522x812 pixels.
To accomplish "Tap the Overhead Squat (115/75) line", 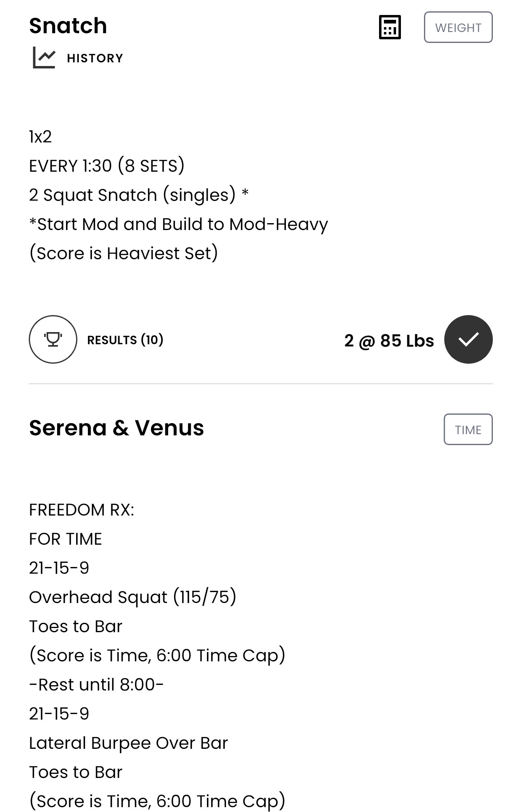I will pyautogui.click(x=133, y=597).
